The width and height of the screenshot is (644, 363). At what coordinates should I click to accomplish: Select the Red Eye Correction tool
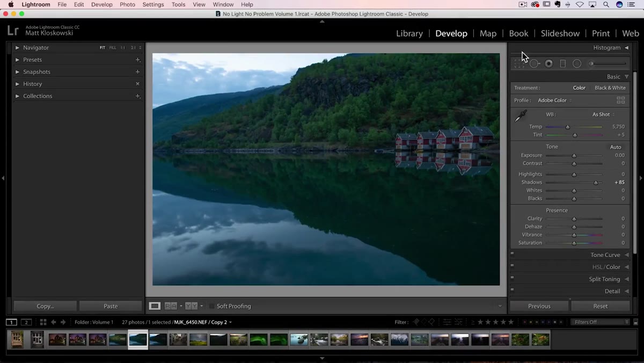549,63
